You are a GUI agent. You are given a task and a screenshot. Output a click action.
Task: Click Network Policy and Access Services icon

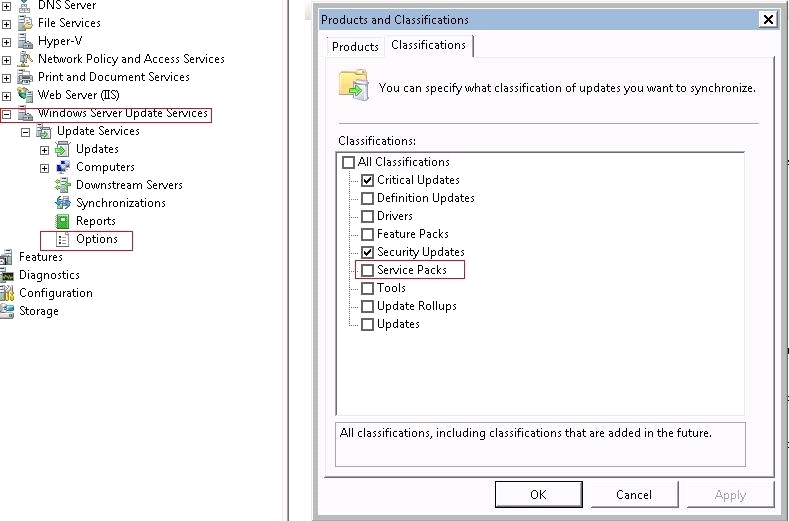click(25, 59)
